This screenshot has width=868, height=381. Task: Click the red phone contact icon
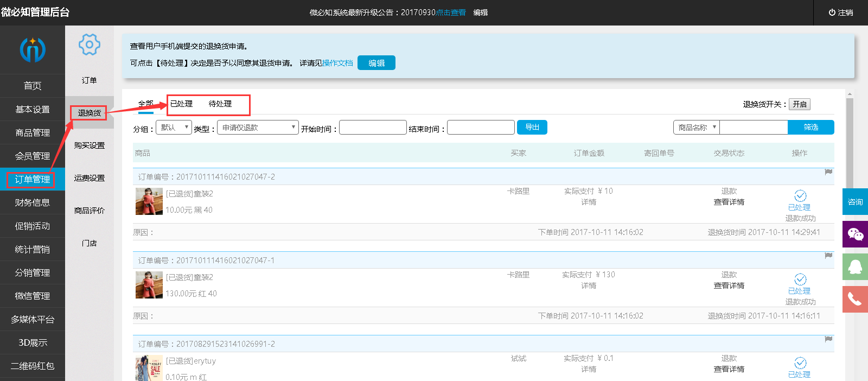[x=855, y=300]
